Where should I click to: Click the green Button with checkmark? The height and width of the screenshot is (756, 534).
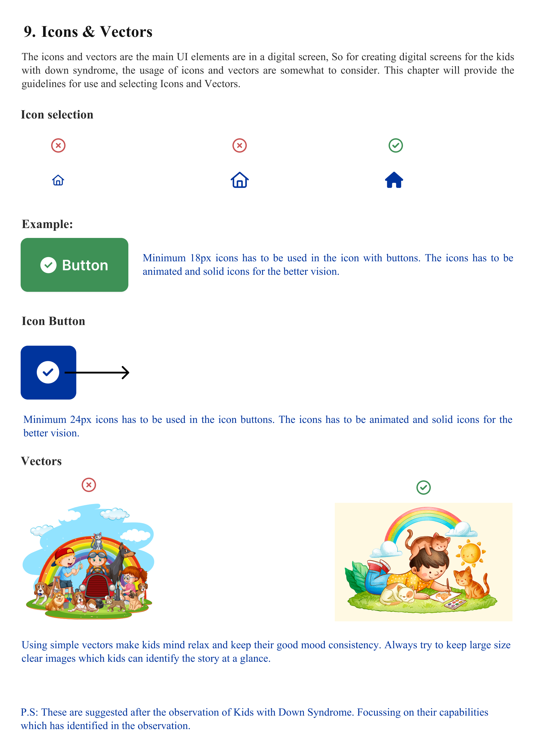click(74, 265)
